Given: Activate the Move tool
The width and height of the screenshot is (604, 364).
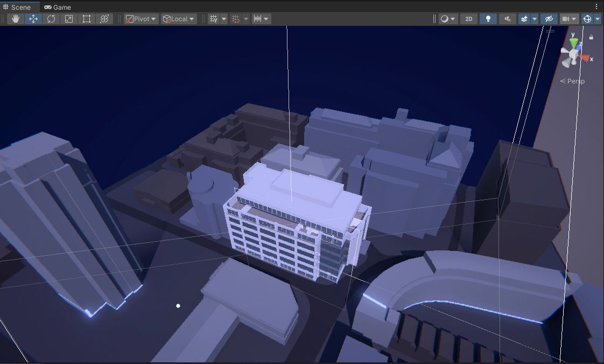Looking at the screenshot, I should point(33,18).
